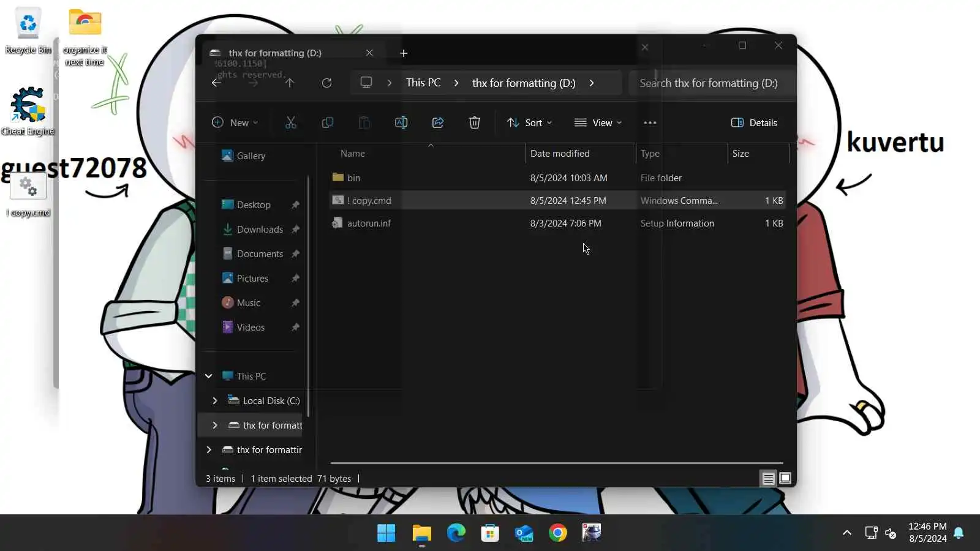Click This PC in the address breadcrumb
The image size is (980, 551).
[423, 83]
